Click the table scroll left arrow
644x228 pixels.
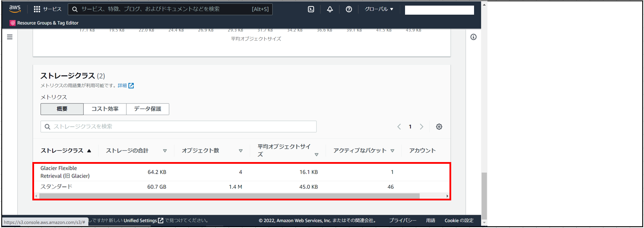pos(35,196)
